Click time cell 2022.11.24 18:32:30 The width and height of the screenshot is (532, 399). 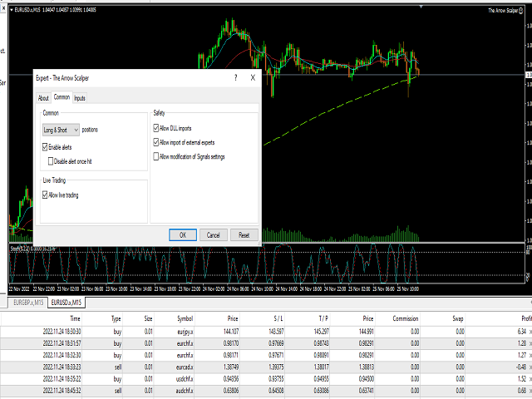(62, 355)
